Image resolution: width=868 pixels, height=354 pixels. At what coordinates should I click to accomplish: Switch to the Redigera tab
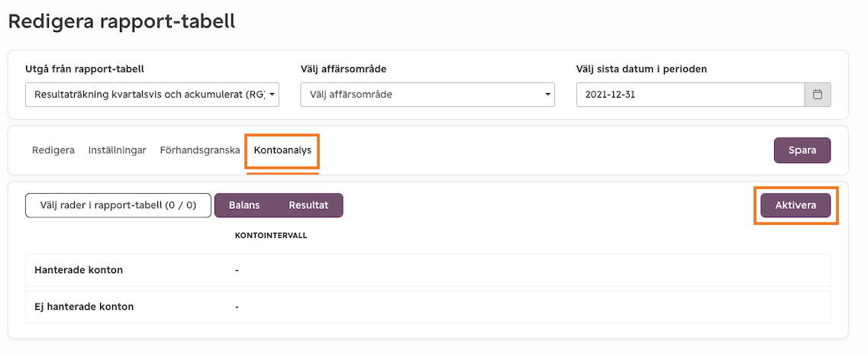coord(53,150)
